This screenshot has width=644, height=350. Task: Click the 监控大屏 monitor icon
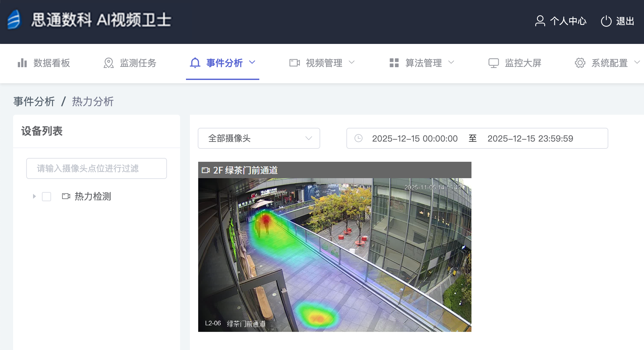click(494, 63)
